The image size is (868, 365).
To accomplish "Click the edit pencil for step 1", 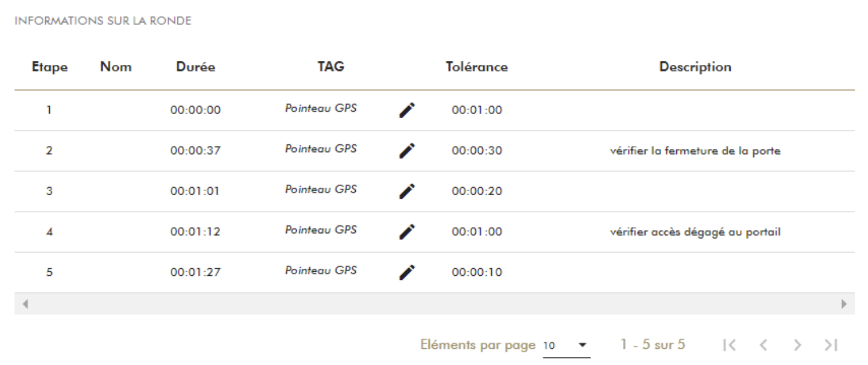I will point(407,110).
